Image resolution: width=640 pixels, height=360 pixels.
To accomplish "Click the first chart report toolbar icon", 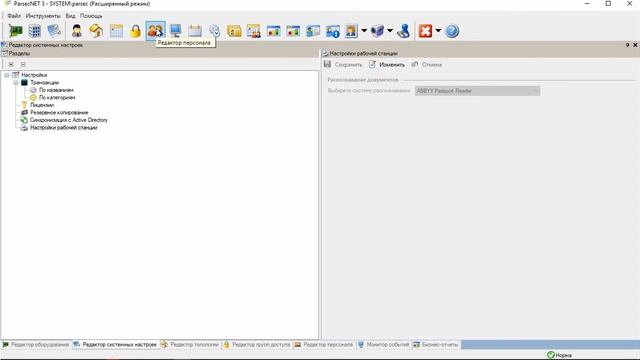I will point(273,31).
